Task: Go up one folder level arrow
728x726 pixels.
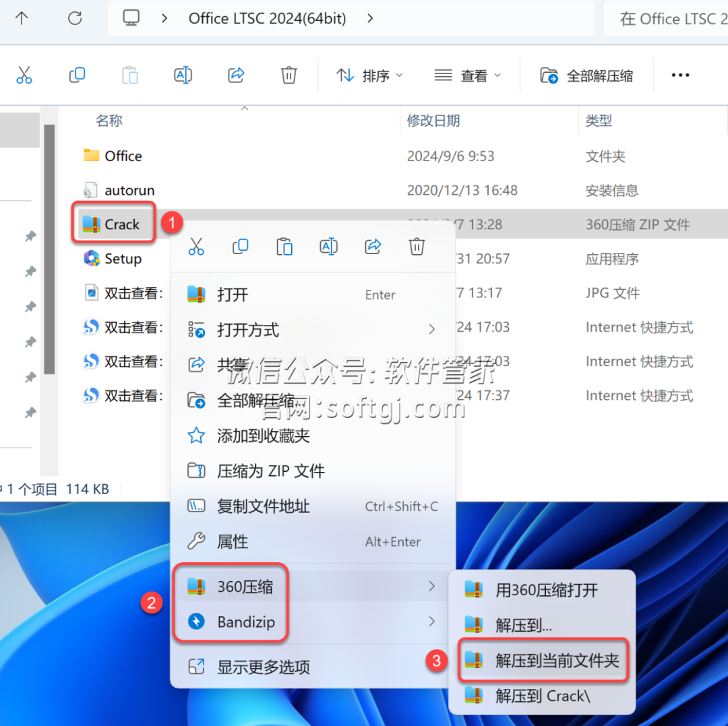Action: (x=22, y=19)
